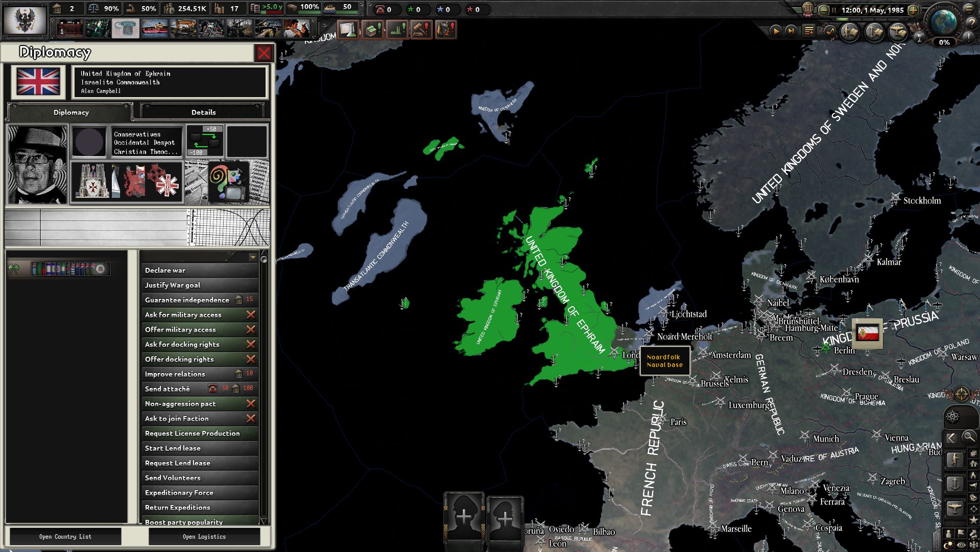Click the helmet alert icon
Screen dimensions: 980x552
446,30
